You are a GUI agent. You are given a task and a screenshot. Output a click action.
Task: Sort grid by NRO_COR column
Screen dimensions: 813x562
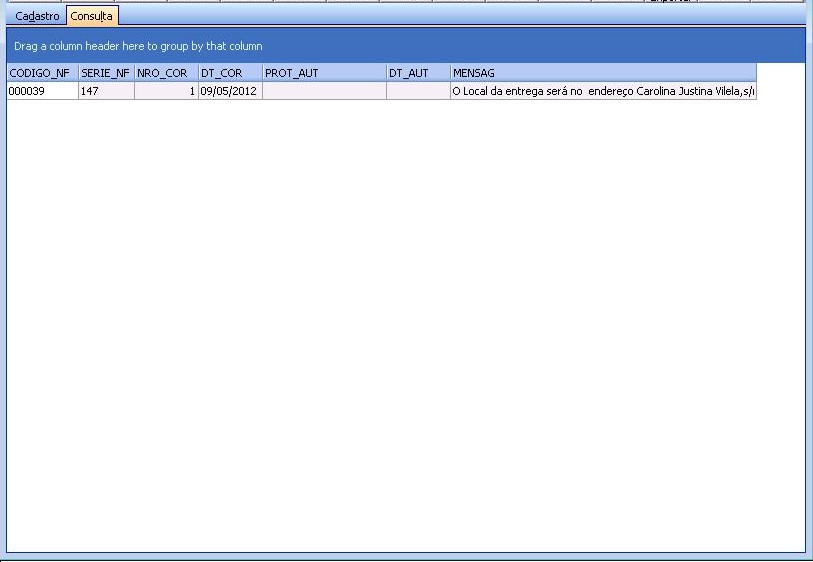click(165, 73)
